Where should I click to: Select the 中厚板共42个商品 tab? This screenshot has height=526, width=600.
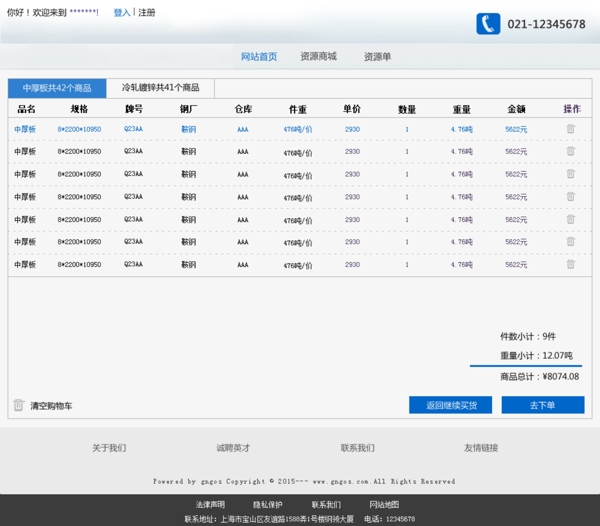[x=57, y=88]
